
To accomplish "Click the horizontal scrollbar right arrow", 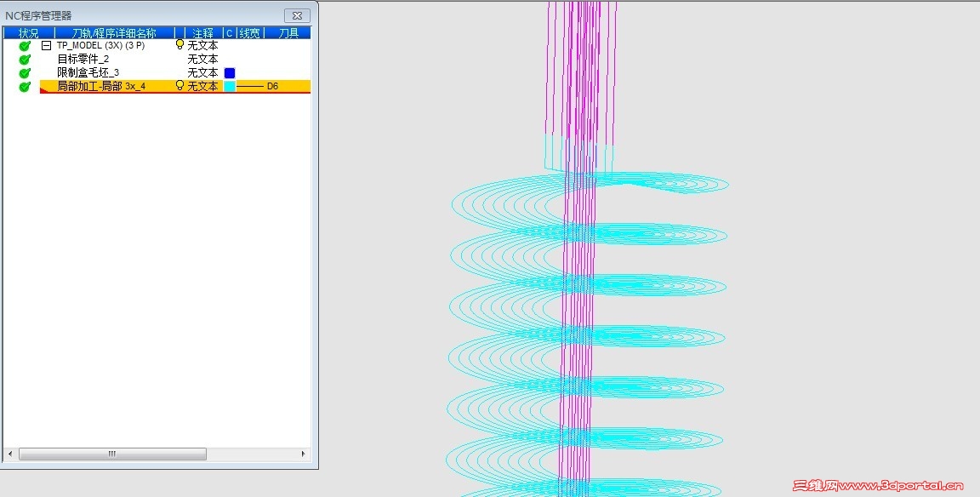I will [304, 454].
